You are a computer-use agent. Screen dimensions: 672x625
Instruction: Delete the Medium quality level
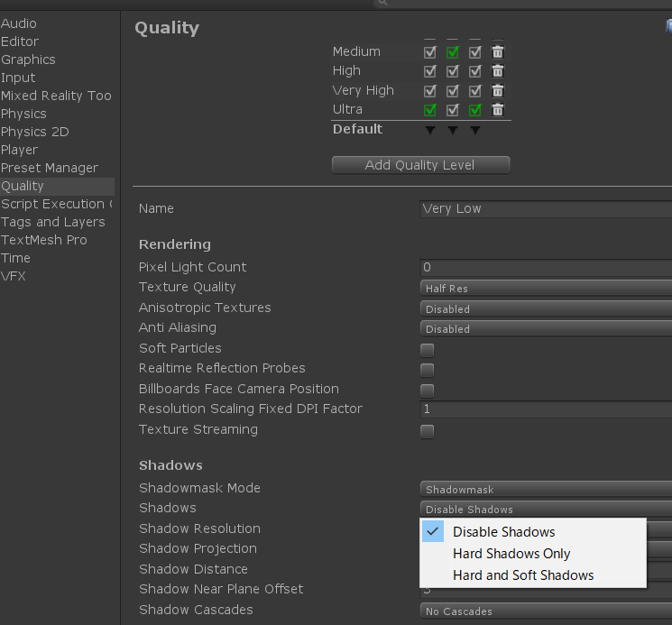pyautogui.click(x=497, y=51)
